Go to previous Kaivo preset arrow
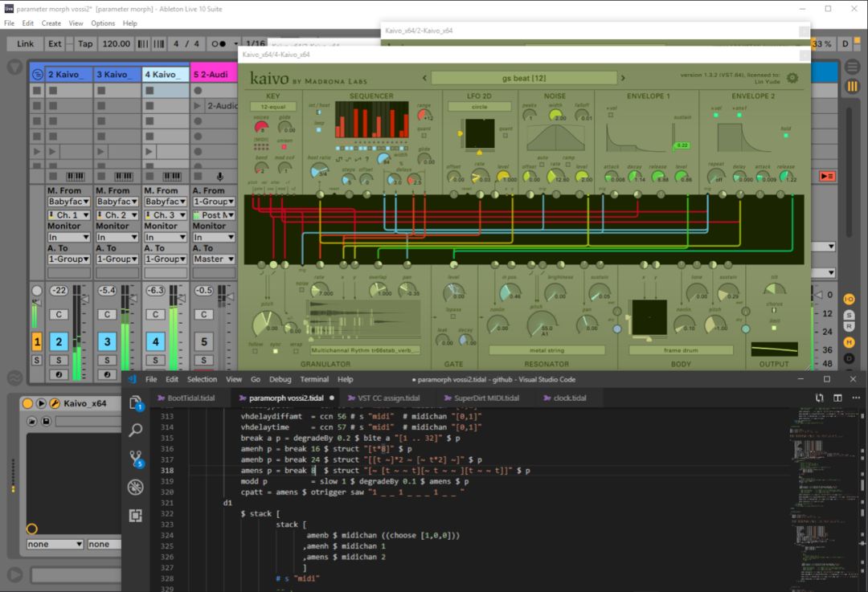This screenshot has height=592, width=868. pos(424,78)
